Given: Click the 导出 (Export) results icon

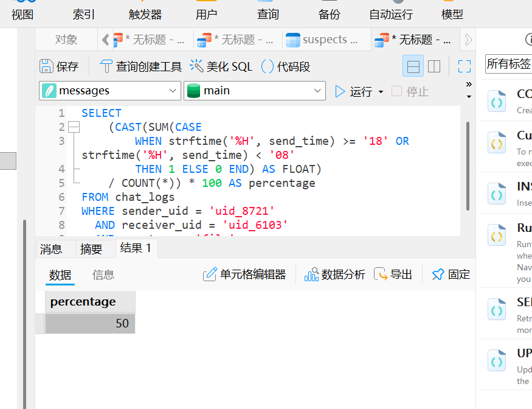Looking at the screenshot, I should (393, 274).
